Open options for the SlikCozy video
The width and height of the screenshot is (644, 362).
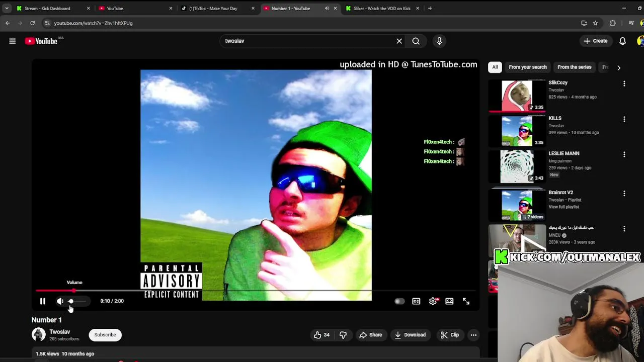point(624,84)
